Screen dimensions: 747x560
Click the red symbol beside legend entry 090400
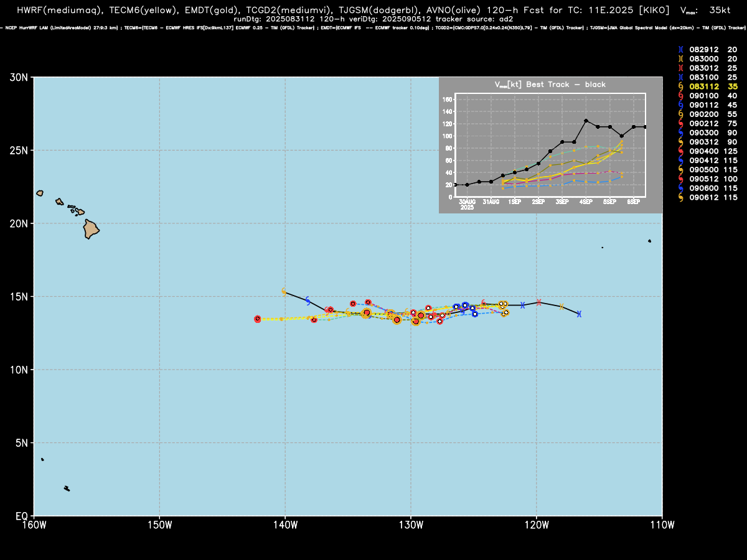click(681, 151)
